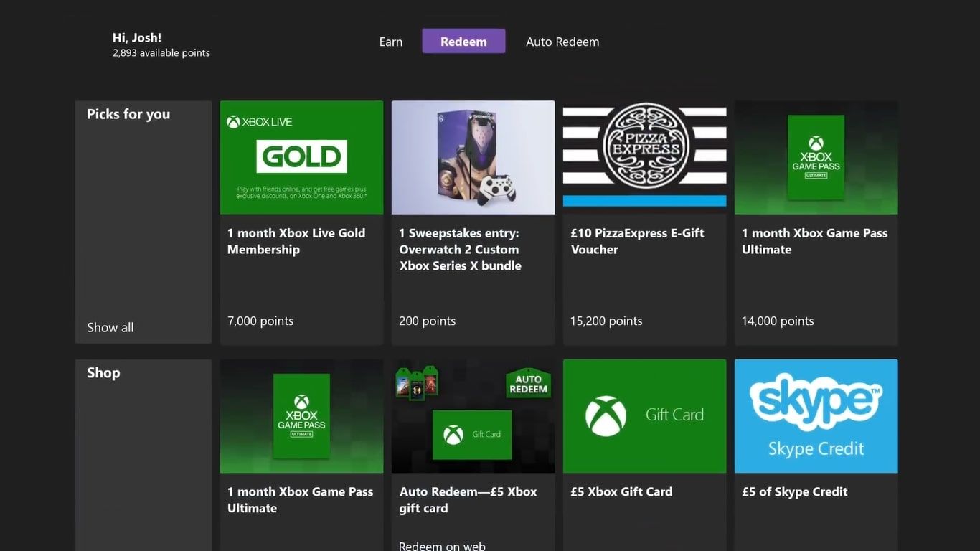Image resolution: width=980 pixels, height=551 pixels.
Task: Click the £5 Xbox Gift Card tile
Action: 644,416
